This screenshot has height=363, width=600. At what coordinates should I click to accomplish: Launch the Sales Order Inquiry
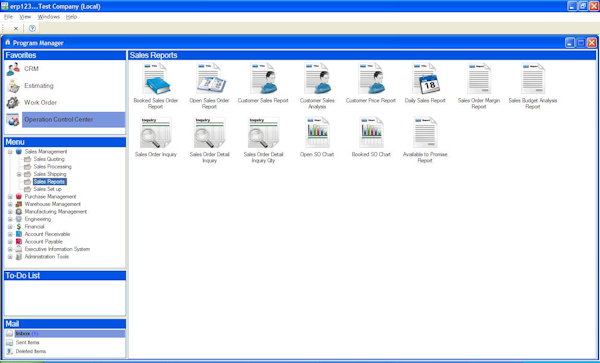pyautogui.click(x=156, y=133)
